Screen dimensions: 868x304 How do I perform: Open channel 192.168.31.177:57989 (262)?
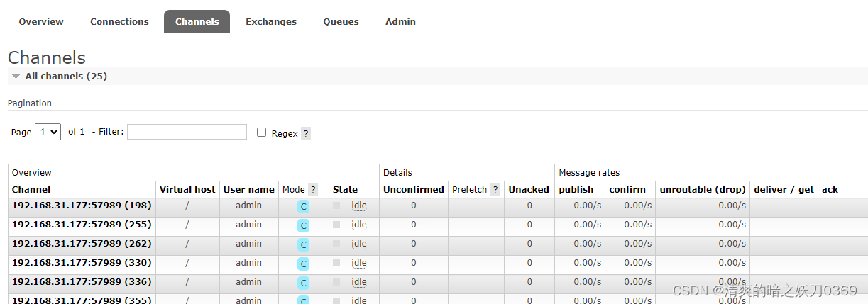(82, 244)
